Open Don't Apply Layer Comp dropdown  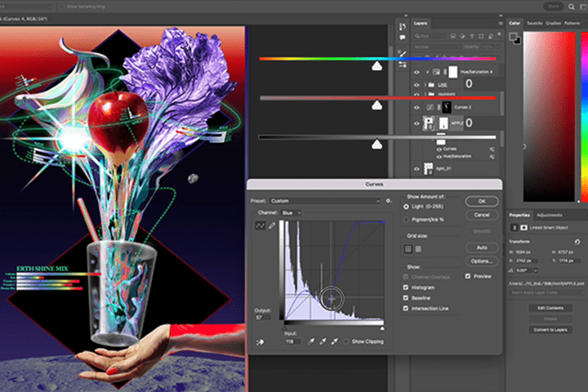[x=547, y=292]
